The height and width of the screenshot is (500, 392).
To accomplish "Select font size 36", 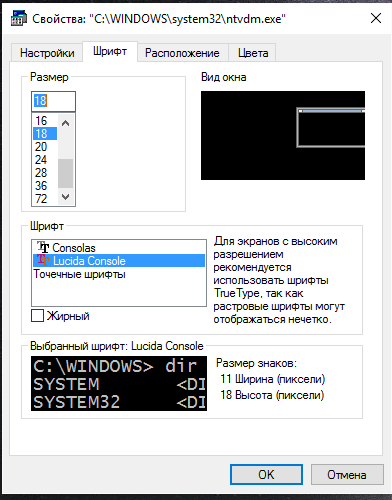I will click(45, 186).
